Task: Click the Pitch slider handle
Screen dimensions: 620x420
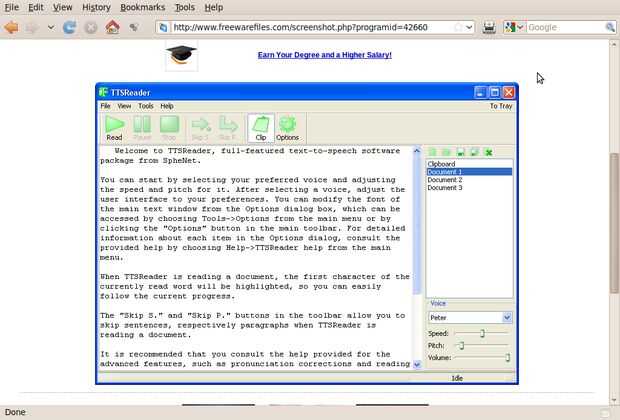Action: click(461, 346)
